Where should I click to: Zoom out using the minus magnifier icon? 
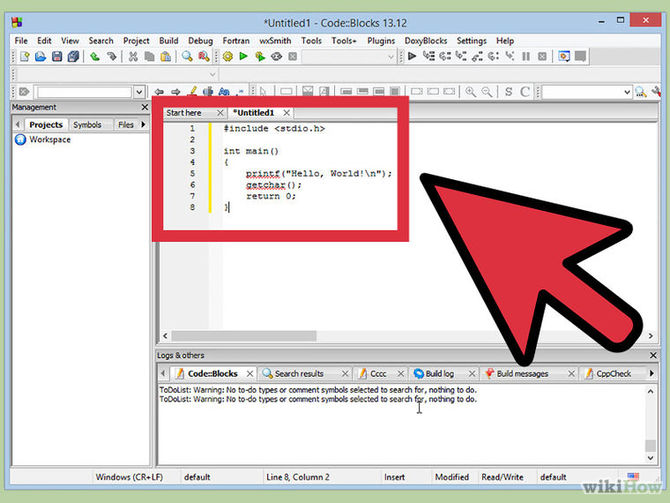(x=487, y=91)
